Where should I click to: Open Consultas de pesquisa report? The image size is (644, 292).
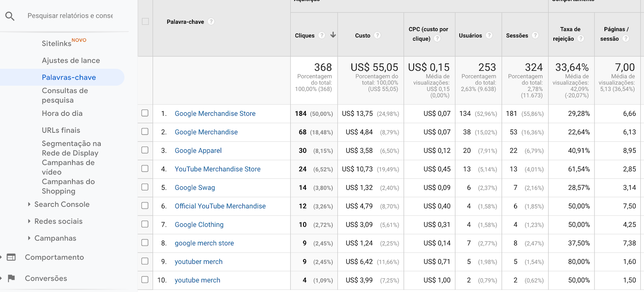[x=65, y=95]
